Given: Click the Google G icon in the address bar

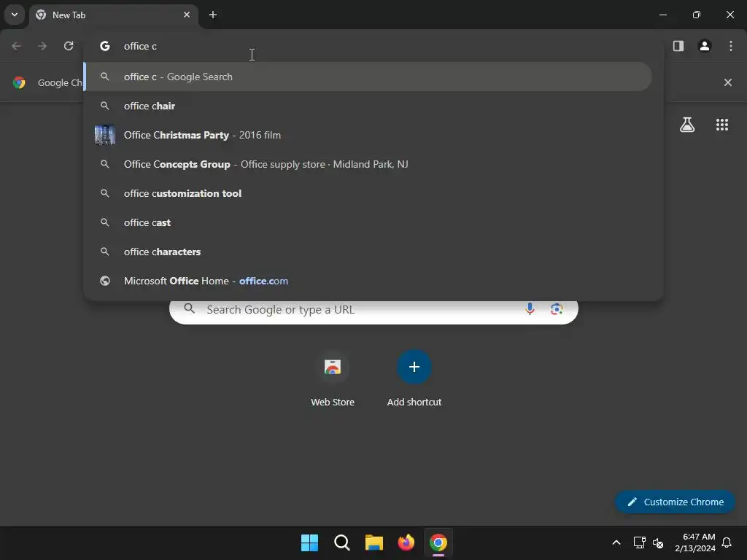Looking at the screenshot, I should [x=105, y=46].
